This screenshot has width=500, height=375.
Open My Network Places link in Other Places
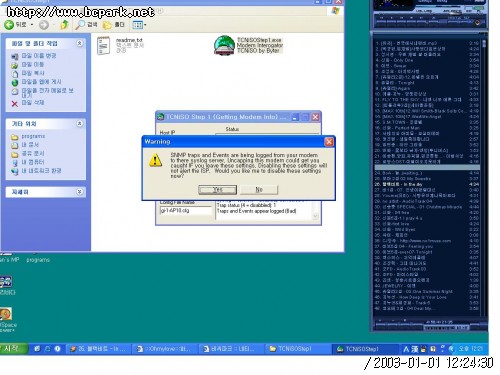click(x=41, y=171)
